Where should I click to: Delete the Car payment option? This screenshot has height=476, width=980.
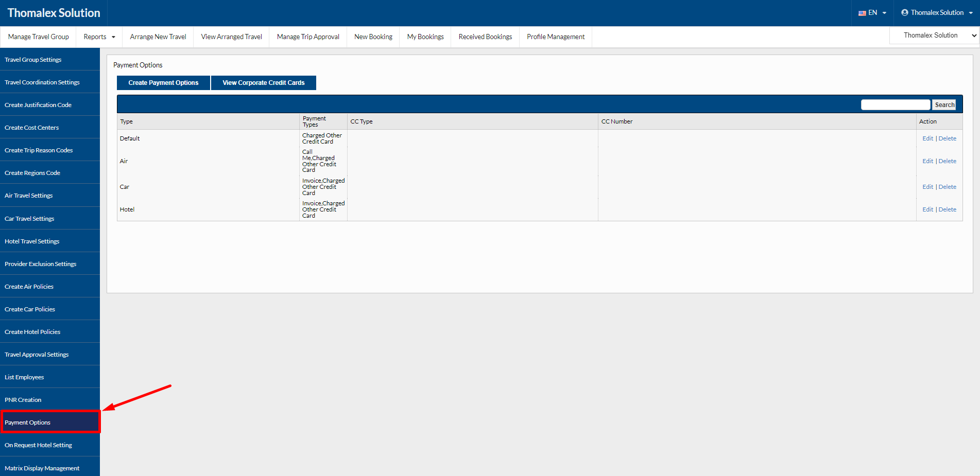tap(947, 187)
